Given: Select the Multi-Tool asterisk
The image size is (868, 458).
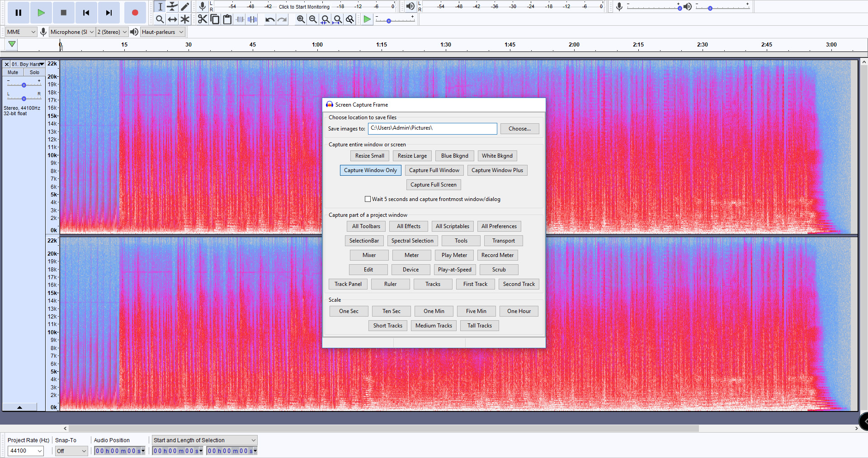Looking at the screenshot, I should click(x=185, y=19).
